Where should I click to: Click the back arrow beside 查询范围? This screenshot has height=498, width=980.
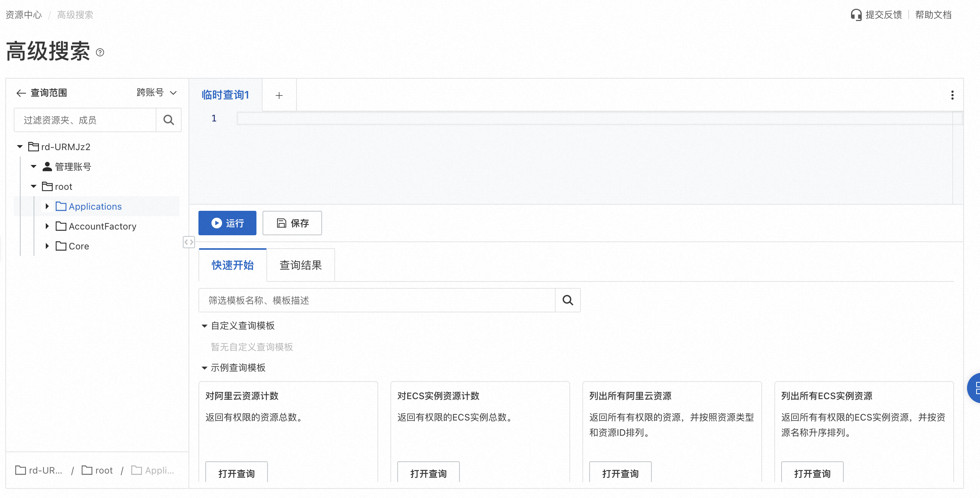click(21, 93)
